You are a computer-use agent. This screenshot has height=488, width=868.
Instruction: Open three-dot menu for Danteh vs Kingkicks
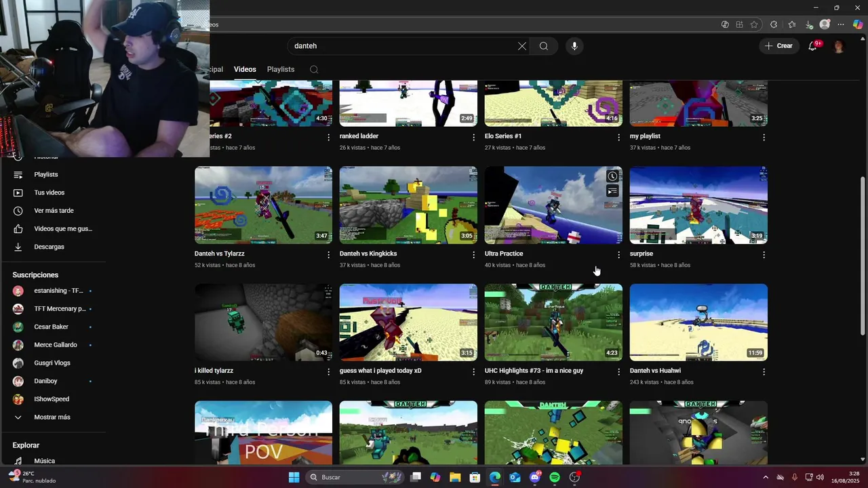pos(473,255)
